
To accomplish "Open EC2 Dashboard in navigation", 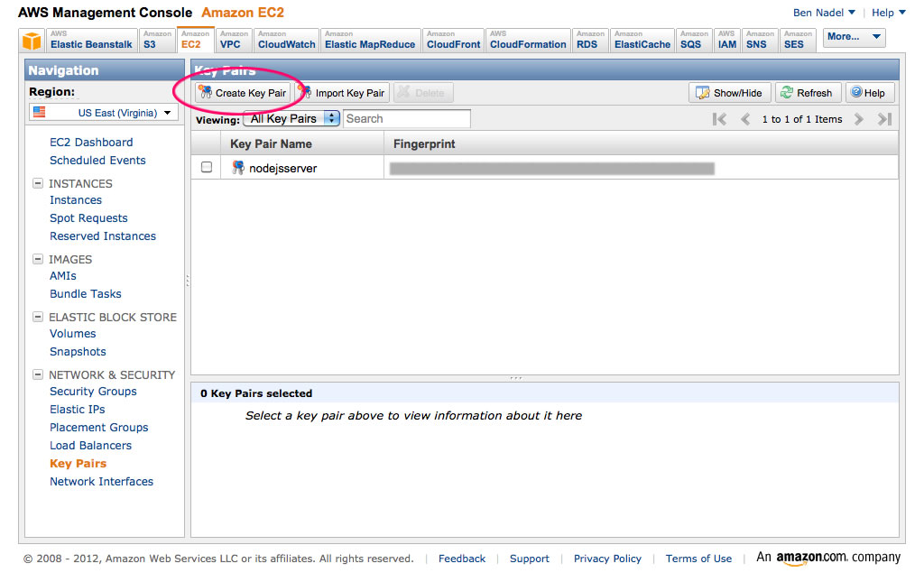I will pyautogui.click(x=91, y=142).
